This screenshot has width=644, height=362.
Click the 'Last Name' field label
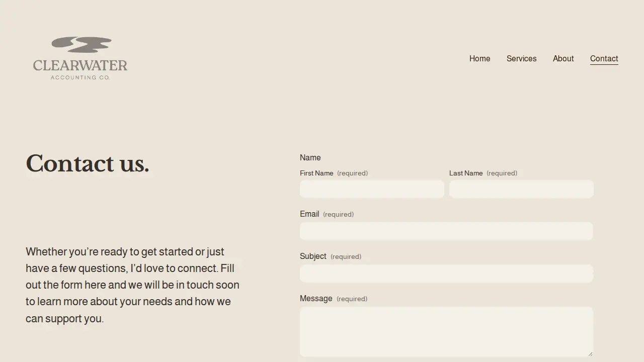point(466,173)
